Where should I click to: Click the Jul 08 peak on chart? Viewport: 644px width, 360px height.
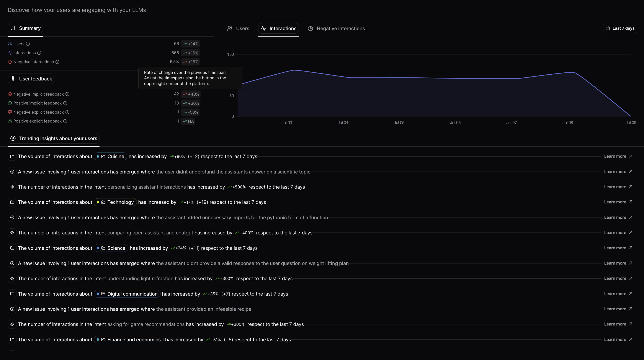tap(572, 72)
